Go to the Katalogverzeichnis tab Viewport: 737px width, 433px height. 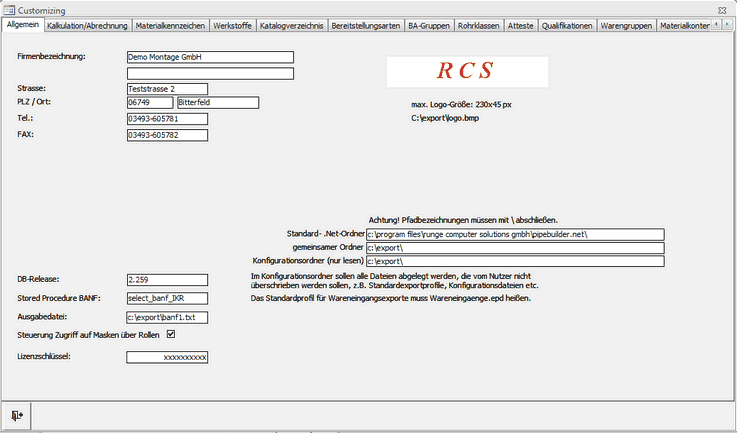pyautogui.click(x=291, y=26)
